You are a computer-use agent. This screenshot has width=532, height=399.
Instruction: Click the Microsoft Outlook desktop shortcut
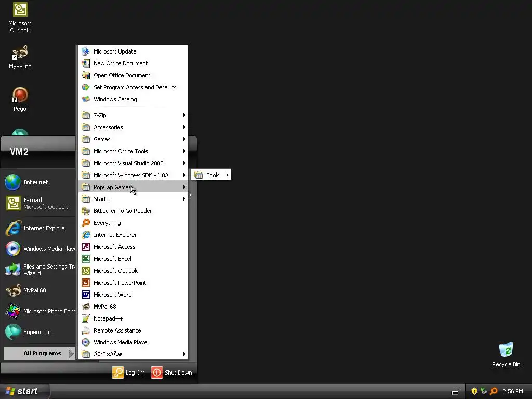click(x=20, y=18)
